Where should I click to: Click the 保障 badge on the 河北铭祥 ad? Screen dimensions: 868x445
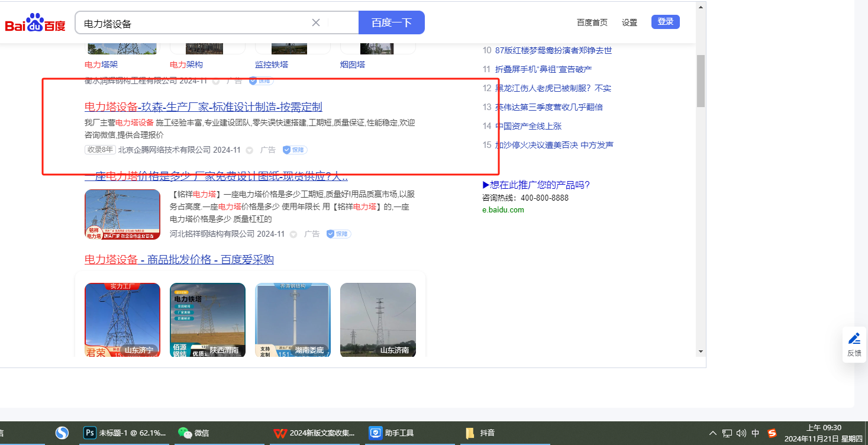(338, 234)
